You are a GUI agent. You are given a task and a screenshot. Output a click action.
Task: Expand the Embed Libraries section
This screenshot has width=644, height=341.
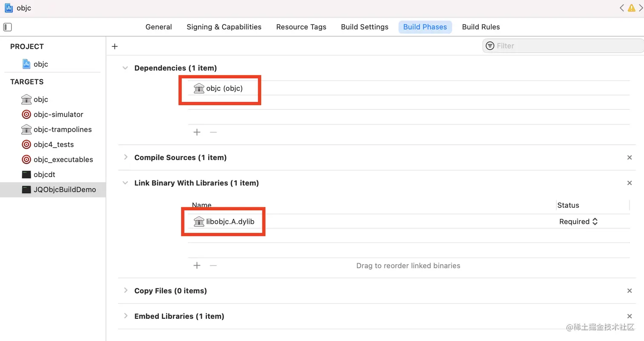point(125,316)
